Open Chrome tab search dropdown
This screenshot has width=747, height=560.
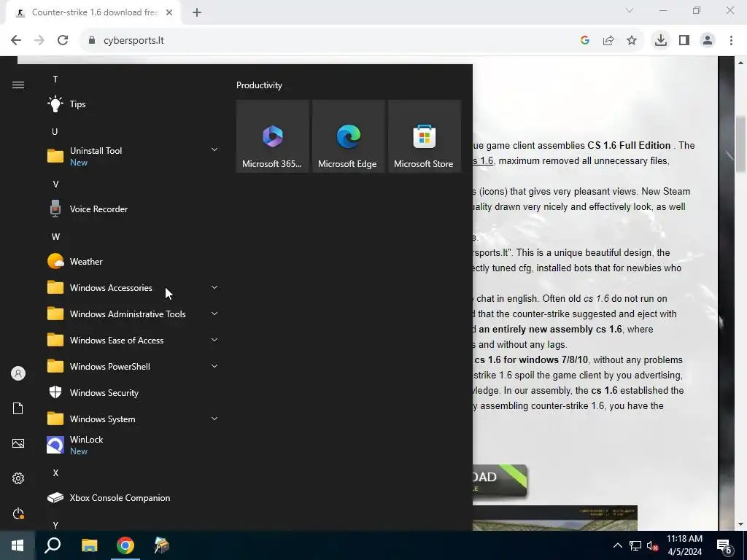tap(630, 10)
